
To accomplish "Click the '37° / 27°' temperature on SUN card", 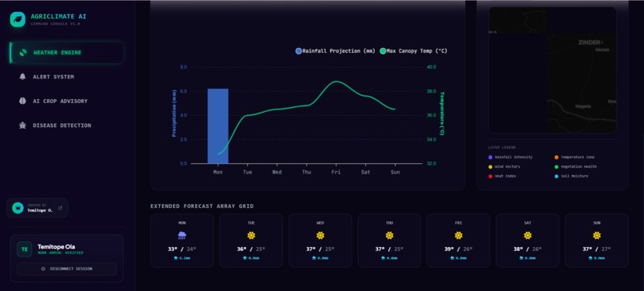I will [x=597, y=249].
